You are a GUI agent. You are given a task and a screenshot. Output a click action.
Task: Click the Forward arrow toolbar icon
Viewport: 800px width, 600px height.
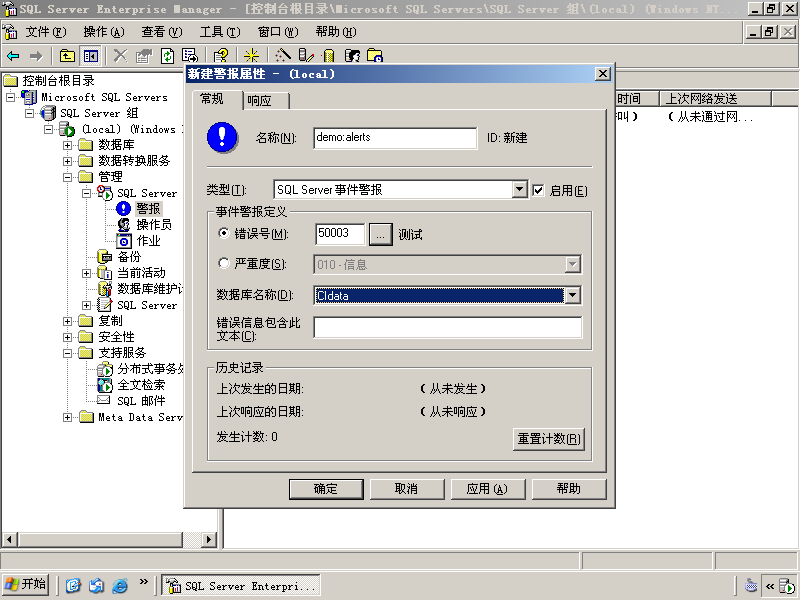(x=36, y=56)
